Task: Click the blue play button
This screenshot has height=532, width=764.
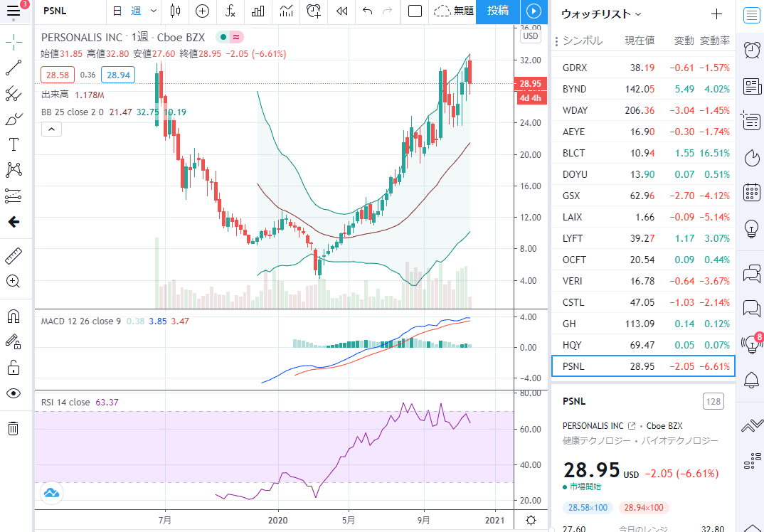Action: tap(534, 11)
